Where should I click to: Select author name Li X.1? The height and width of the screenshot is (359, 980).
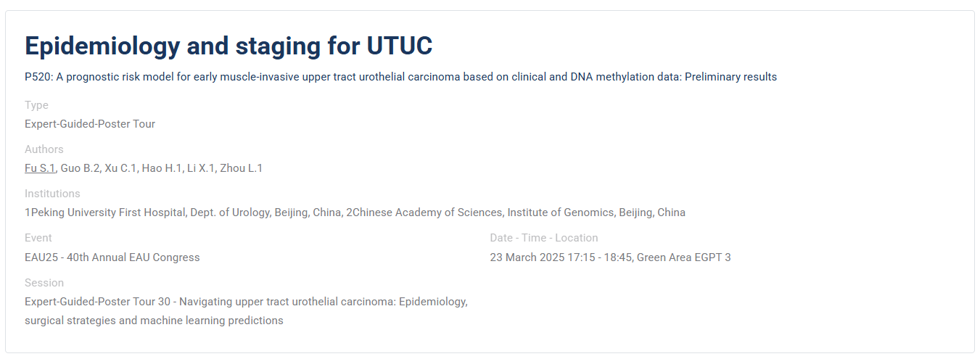point(201,168)
